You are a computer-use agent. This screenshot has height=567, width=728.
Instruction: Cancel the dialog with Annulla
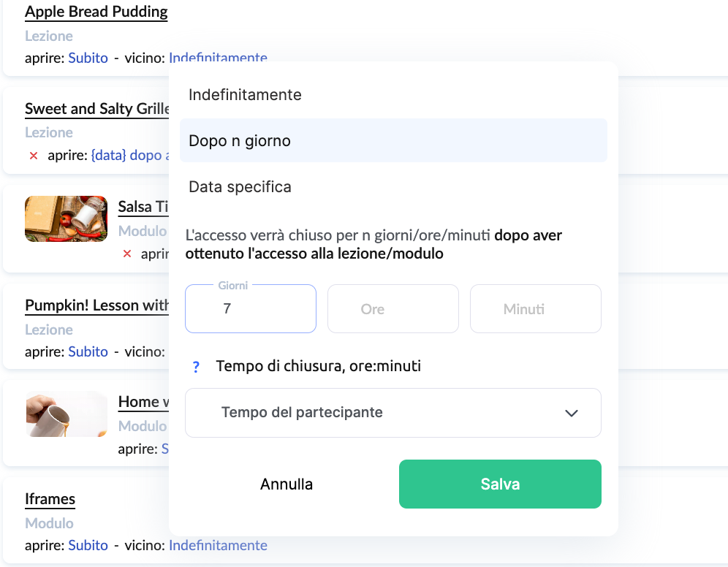[x=287, y=484]
